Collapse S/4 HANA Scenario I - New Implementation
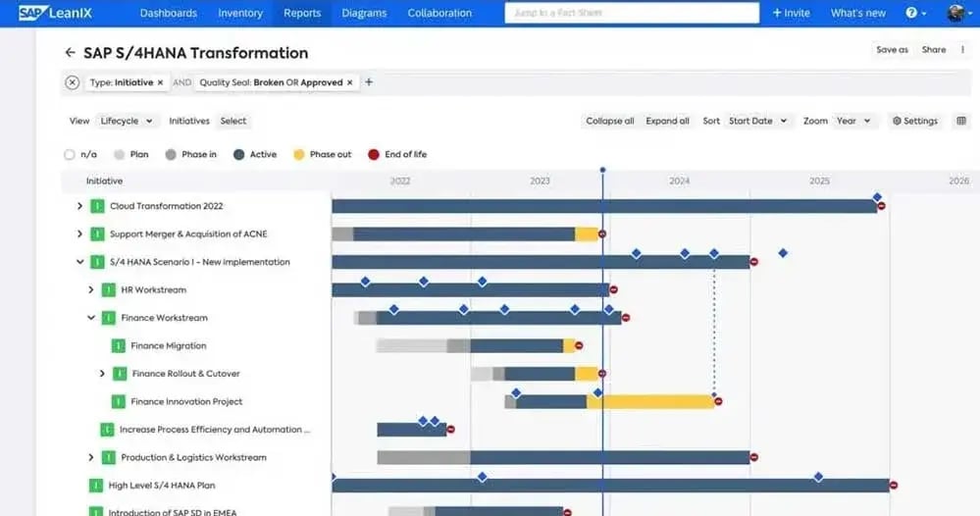The height and width of the screenshot is (516, 980). (79, 262)
